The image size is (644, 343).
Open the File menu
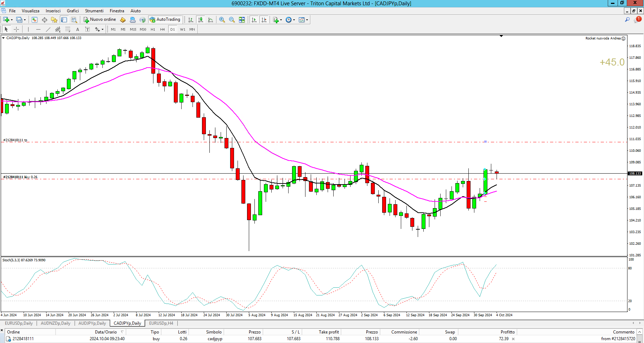coord(12,11)
